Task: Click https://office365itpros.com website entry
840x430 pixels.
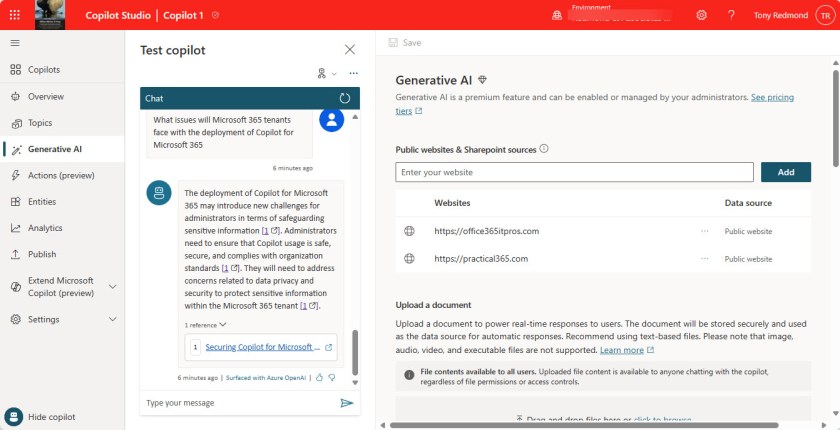Action: [486, 231]
